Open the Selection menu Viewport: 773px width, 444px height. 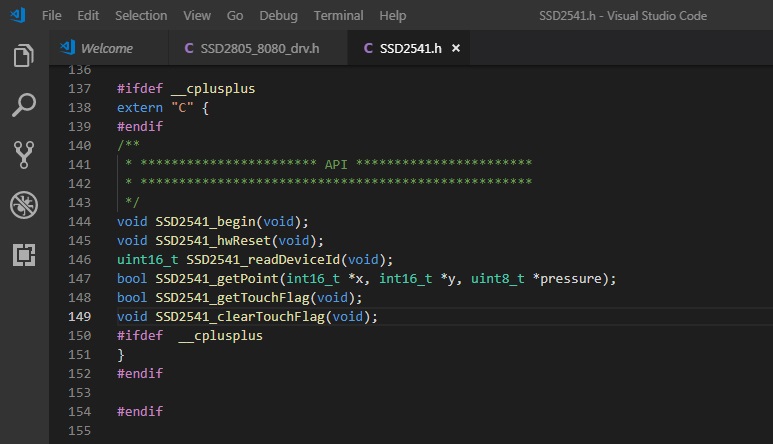pos(141,16)
